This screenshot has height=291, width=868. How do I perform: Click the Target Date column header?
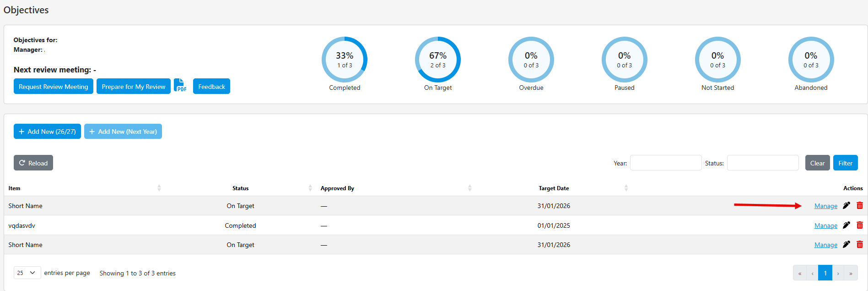point(554,188)
